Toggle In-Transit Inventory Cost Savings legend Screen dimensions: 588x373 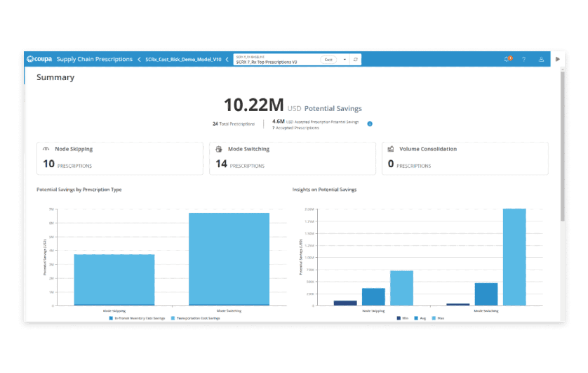(x=137, y=318)
